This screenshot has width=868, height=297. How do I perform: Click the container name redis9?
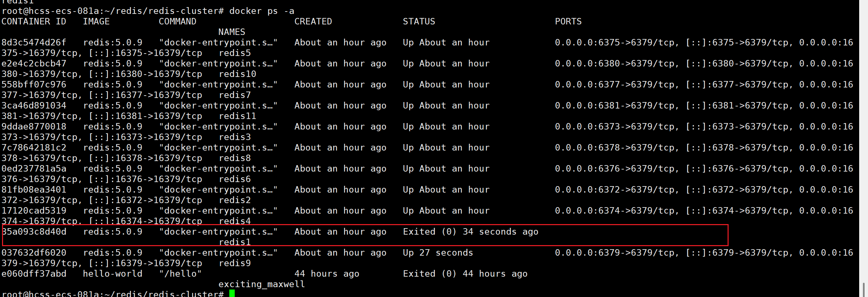coord(235,263)
